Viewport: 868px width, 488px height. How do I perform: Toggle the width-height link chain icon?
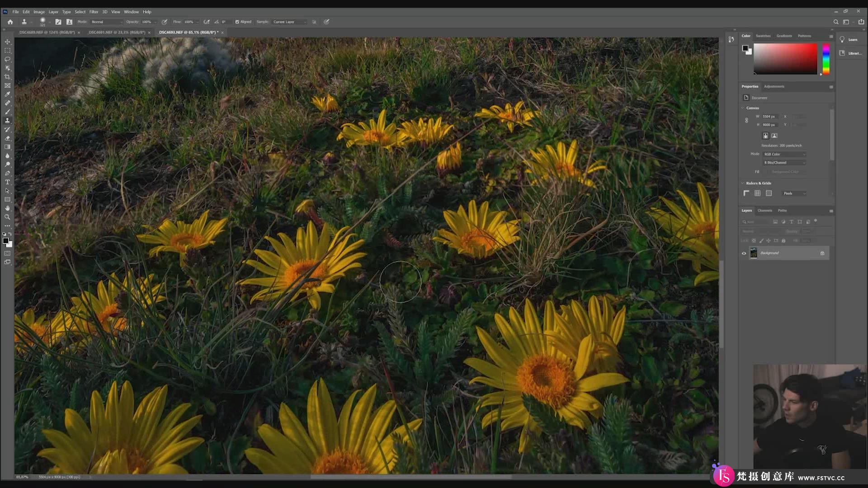point(746,121)
